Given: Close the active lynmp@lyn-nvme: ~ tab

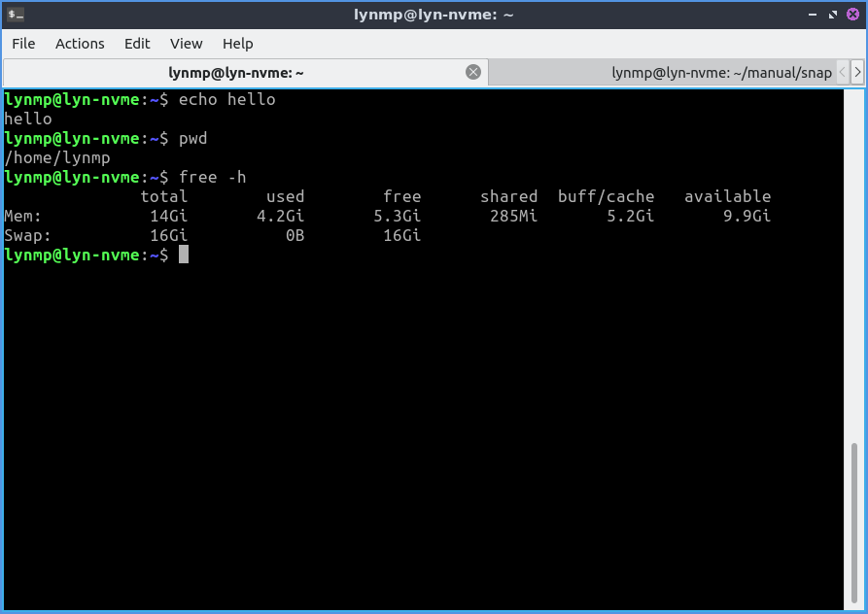Looking at the screenshot, I should (473, 72).
